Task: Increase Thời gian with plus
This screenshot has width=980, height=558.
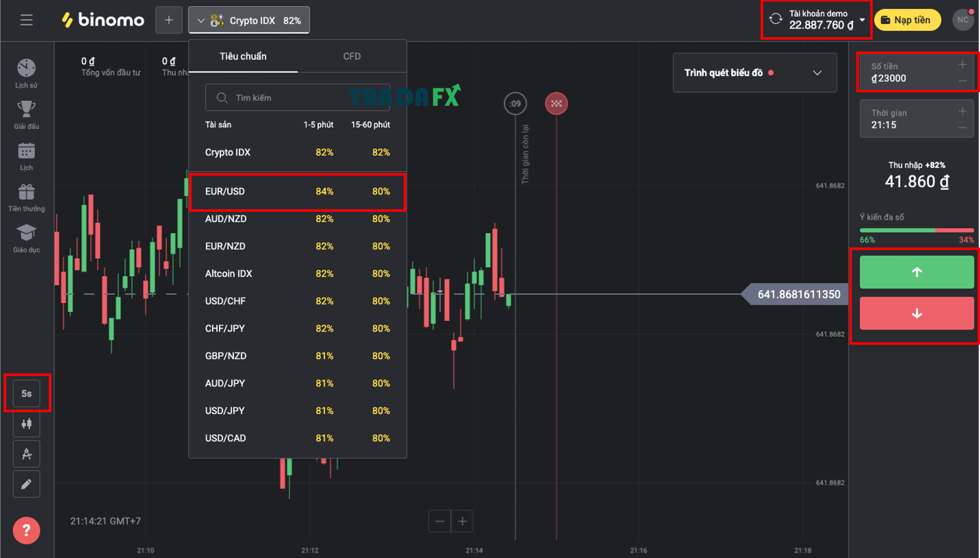Action: [x=962, y=111]
